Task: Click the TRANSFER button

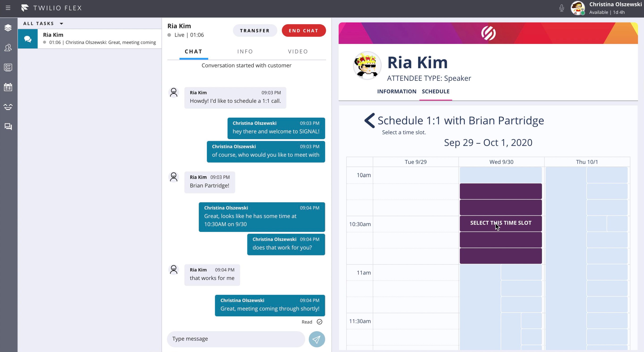Action: coord(254,30)
